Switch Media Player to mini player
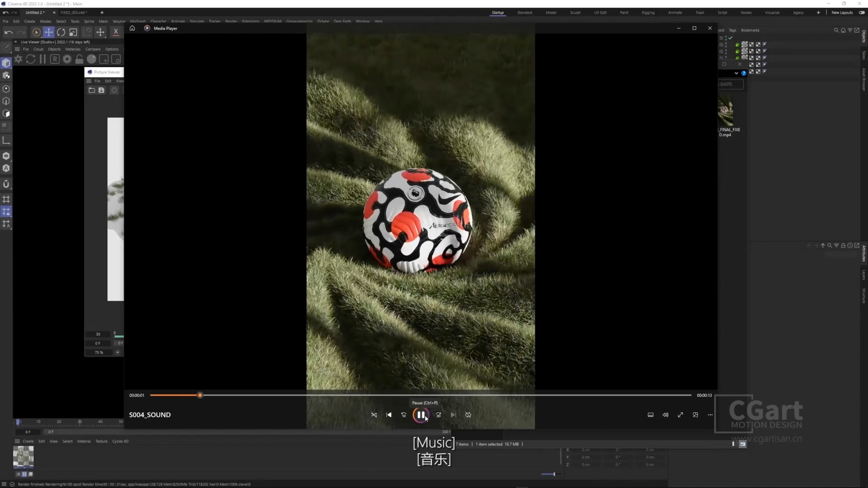The height and width of the screenshot is (488, 868). point(695,415)
